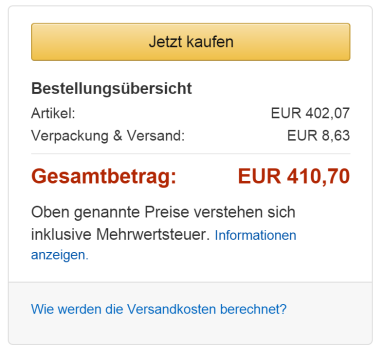Click the article price EUR 402,07
This screenshot has width=384, height=360.
click(310, 113)
